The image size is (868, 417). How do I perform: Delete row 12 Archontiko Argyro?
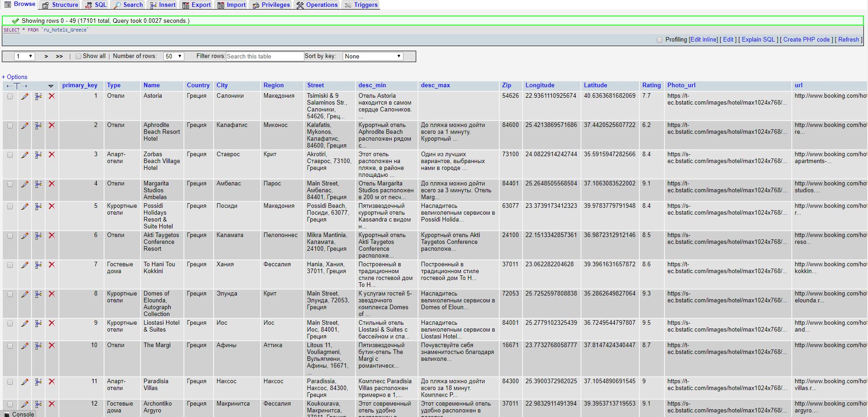pyautogui.click(x=52, y=404)
